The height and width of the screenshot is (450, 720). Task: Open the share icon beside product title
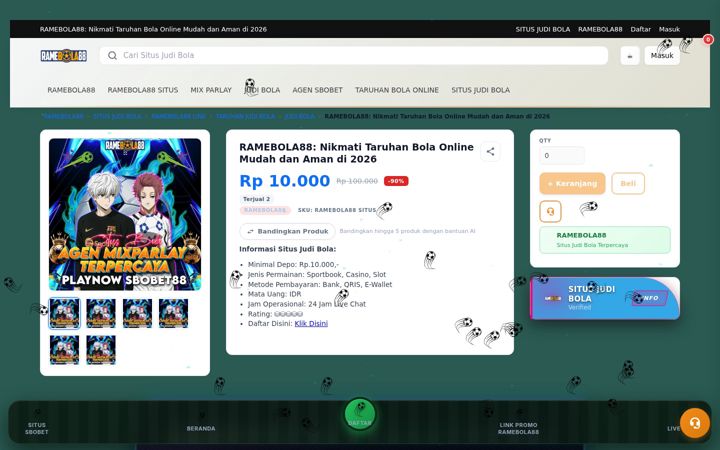490,152
